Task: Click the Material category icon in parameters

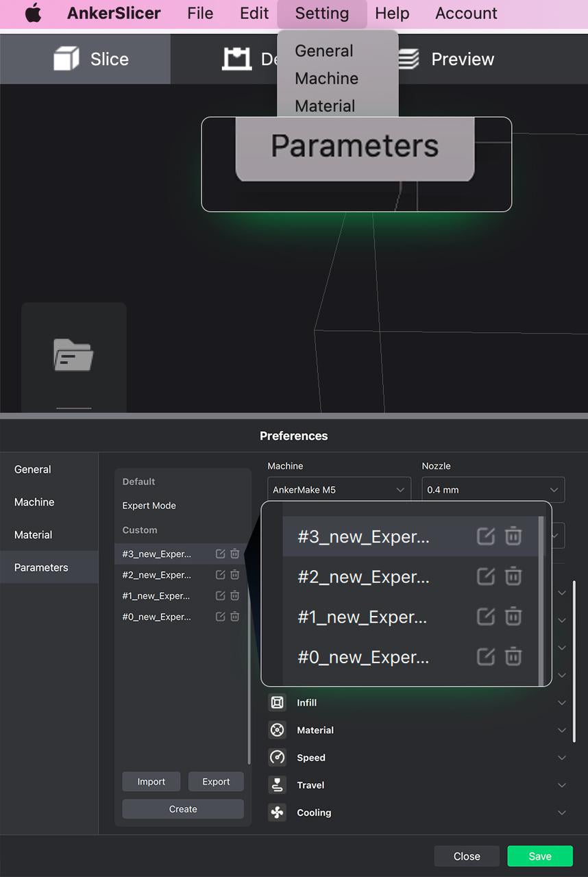Action: pos(277,730)
